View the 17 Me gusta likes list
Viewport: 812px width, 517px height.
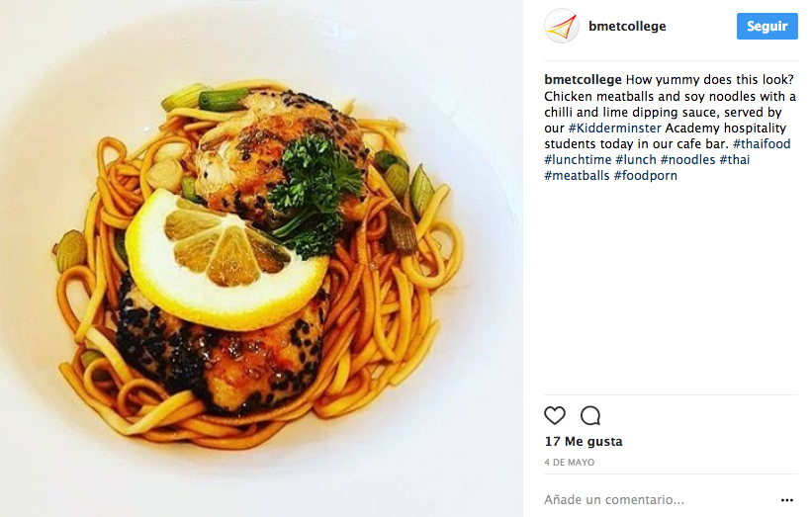pyautogui.click(x=584, y=442)
